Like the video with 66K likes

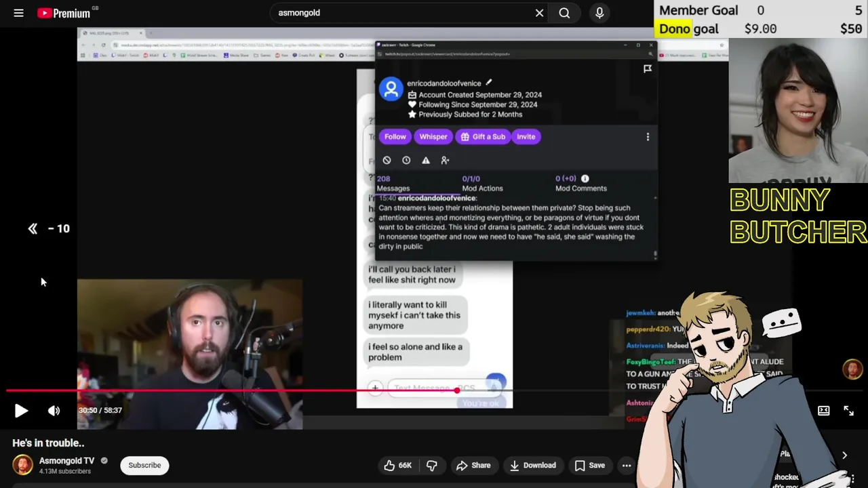pyautogui.click(x=397, y=465)
